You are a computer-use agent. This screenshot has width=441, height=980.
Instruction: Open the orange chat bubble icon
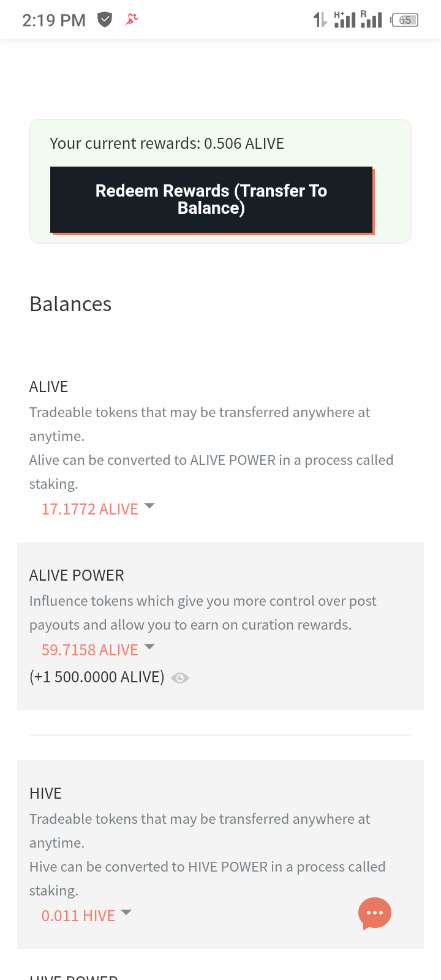coord(374,913)
